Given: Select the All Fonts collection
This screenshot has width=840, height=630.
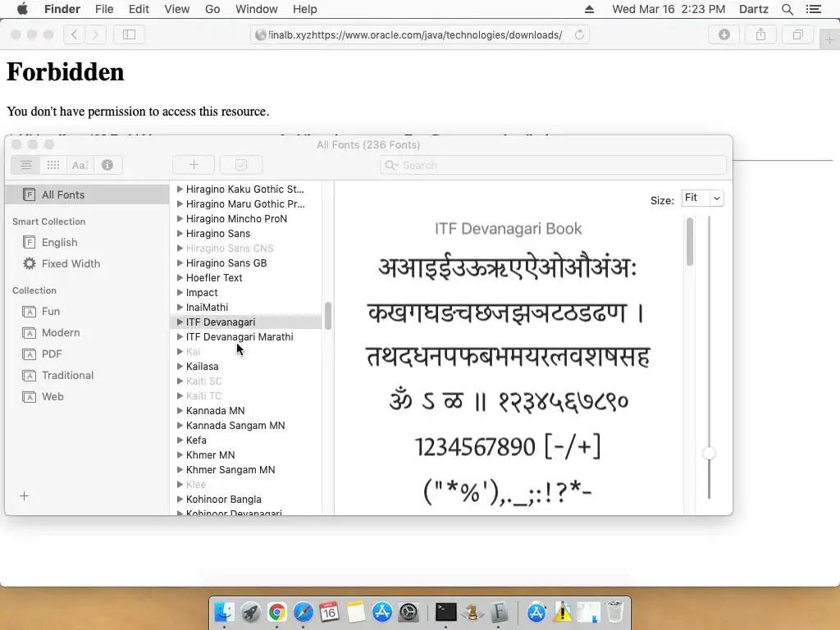Looking at the screenshot, I should click(87, 195).
